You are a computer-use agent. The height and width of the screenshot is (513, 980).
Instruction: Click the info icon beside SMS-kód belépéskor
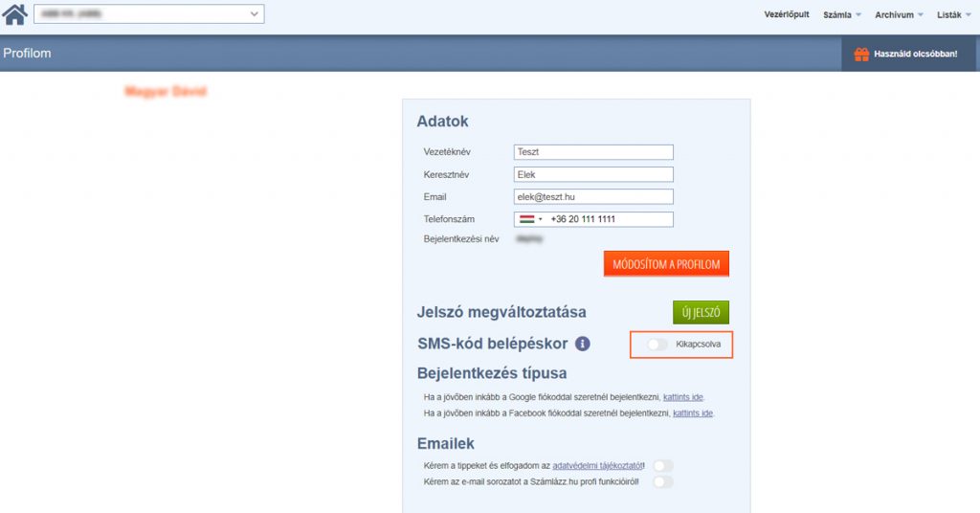pos(582,344)
